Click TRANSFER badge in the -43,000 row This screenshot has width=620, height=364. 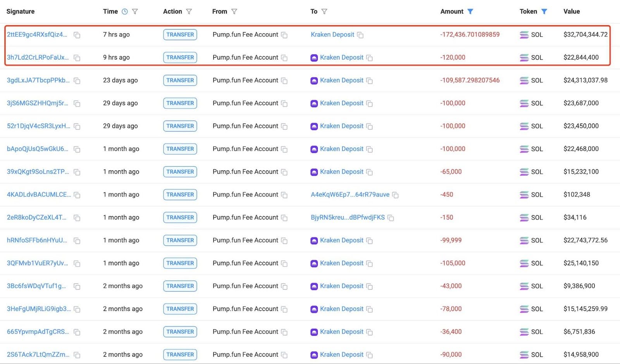[180, 286]
